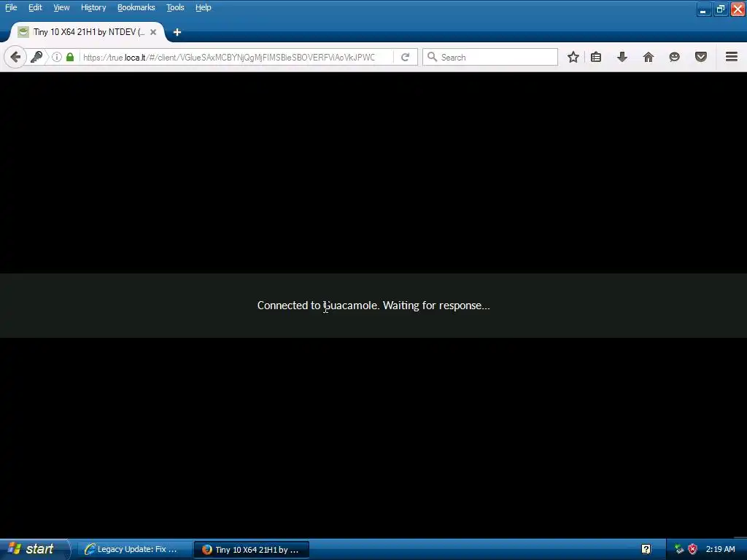This screenshot has height=560, width=747.
Task: Click the smiley face toolbar icon
Action: [x=674, y=57]
